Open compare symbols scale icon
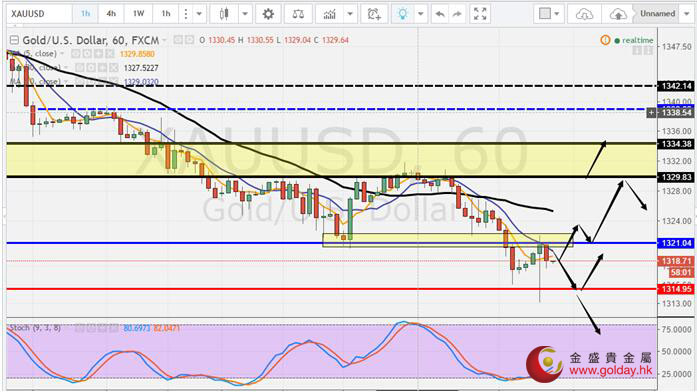This screenshot has width=697, height=392. (x=298, y=14)
